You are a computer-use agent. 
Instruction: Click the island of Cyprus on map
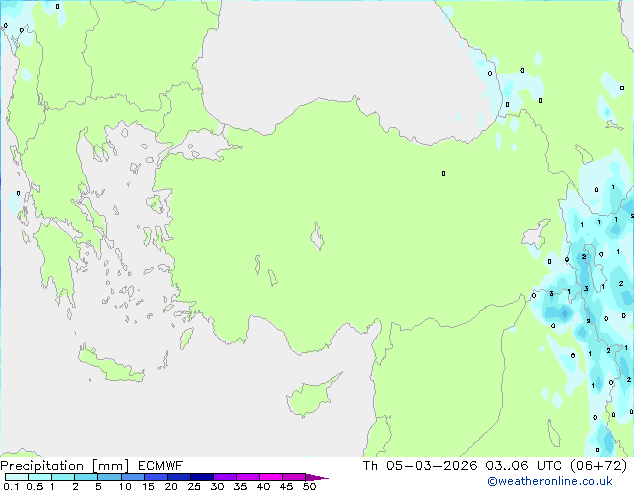pos(311,396)
